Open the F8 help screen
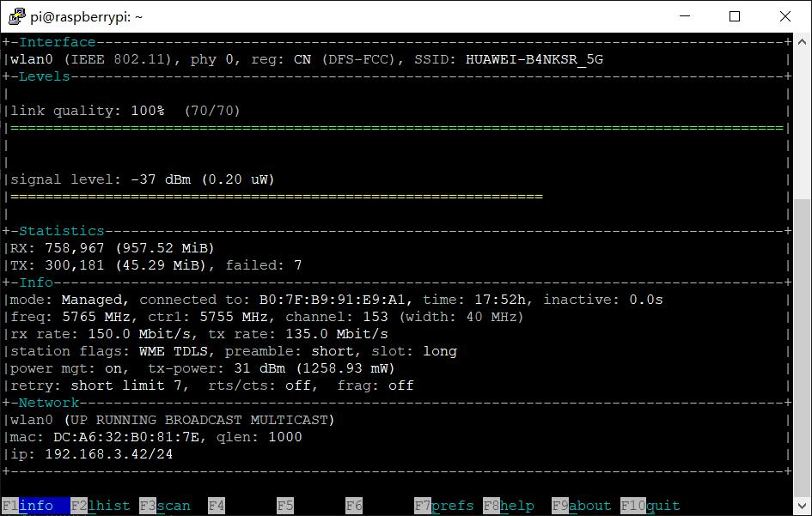Image resolution: width=812 pixels, height=516 pixels. tap(509, 506)
